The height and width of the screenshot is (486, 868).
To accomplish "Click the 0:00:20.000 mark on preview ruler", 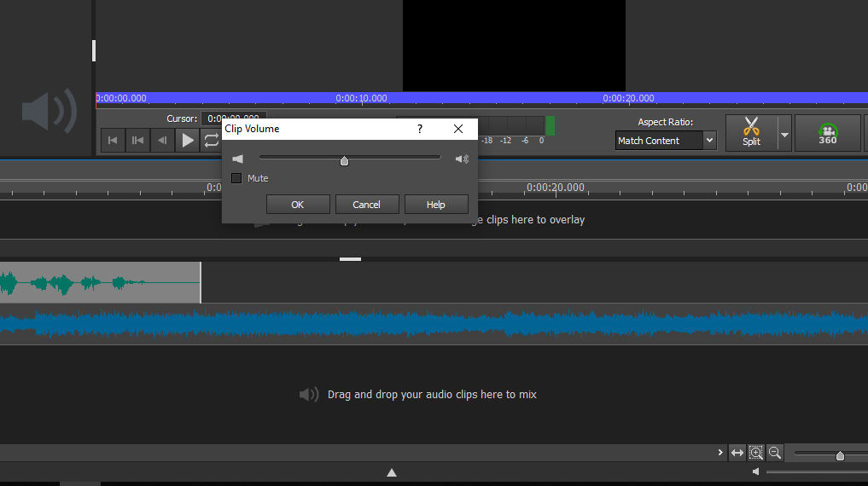I will 628,98.
